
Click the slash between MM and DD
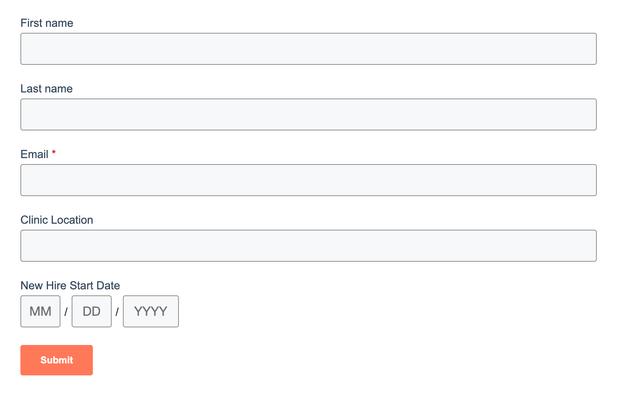click(66, 312)
